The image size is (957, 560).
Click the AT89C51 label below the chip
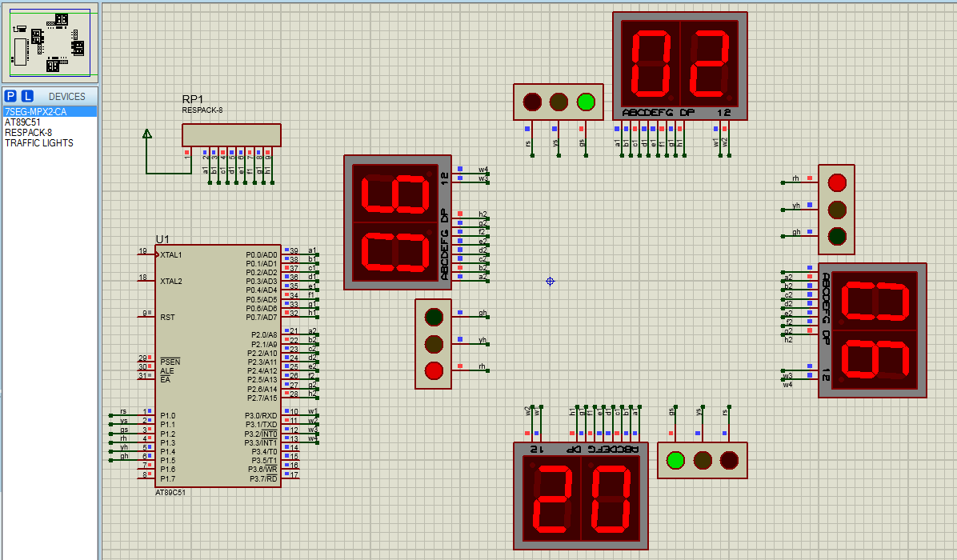[x=170, y=492]
